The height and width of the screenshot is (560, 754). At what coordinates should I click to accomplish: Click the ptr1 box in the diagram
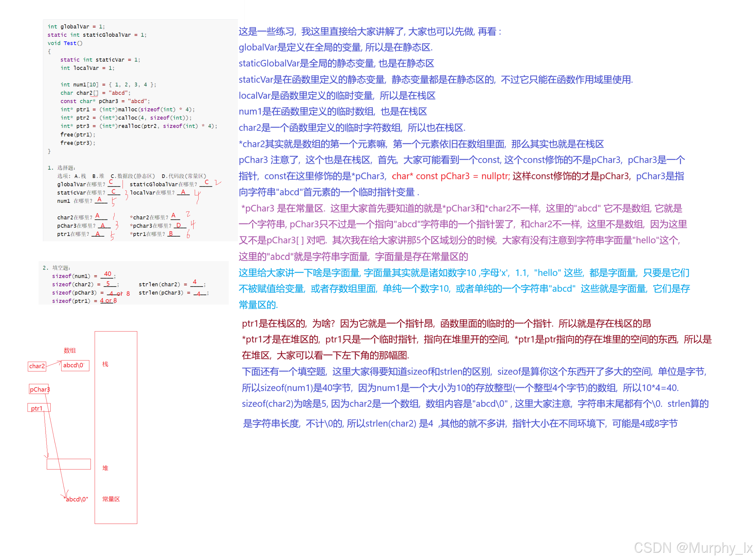point(38,408)
